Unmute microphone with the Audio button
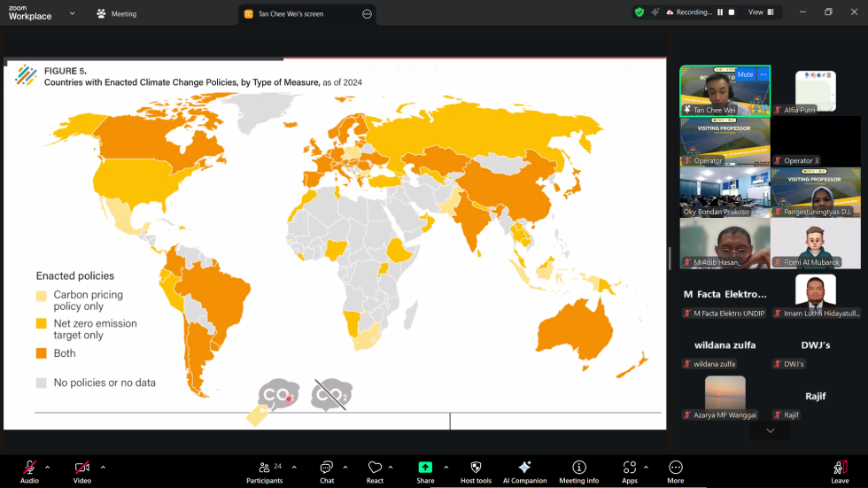The width and height of the screenshot is (868, 488). [x=29, y=470]
